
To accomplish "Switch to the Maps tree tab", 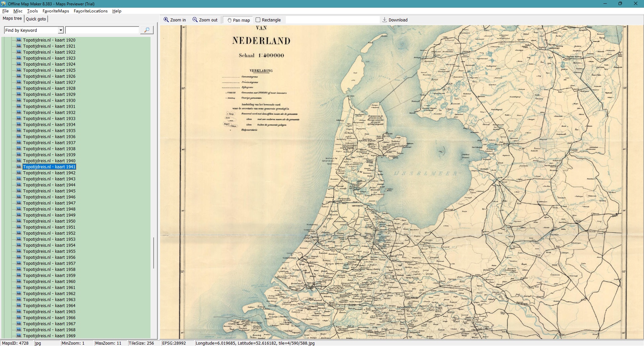I will [x=12, y=18].
